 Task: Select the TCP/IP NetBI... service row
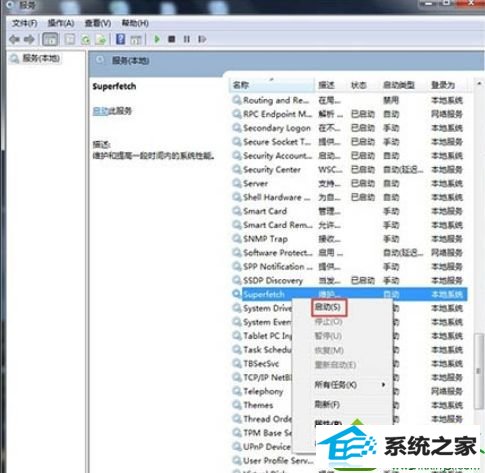[262, 377]
